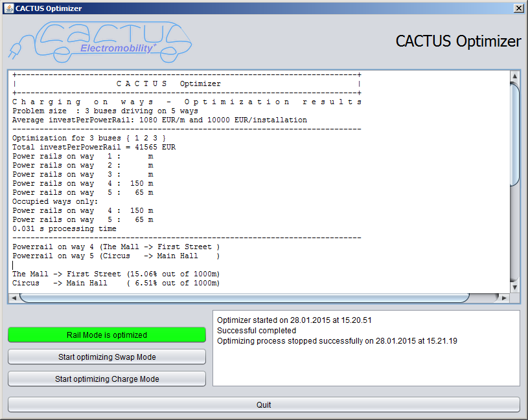Viewport: 528px width, 420px height.
Task: Click 'Power rails on way 3' line
Action: coord(83,175)
